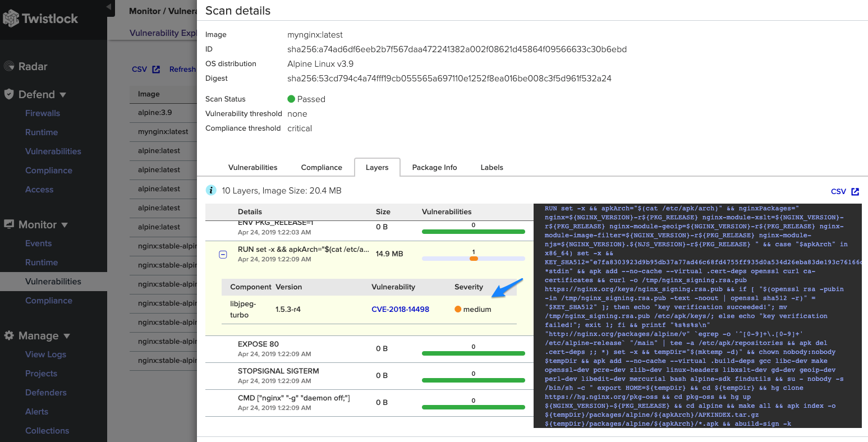The width and height of the screenshot is (868, 442).
Task: Open Defenders under Manage
Action: [46, 393]
